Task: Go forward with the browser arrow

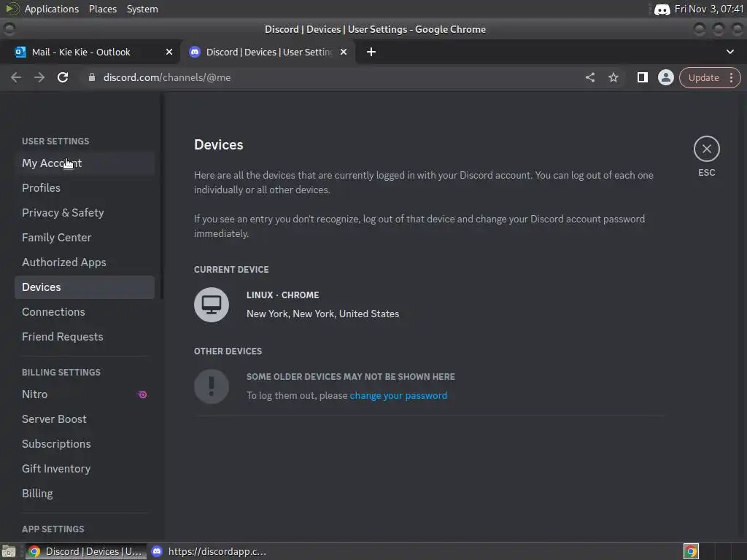Action: pyautogui.click(x=39, y=77)
